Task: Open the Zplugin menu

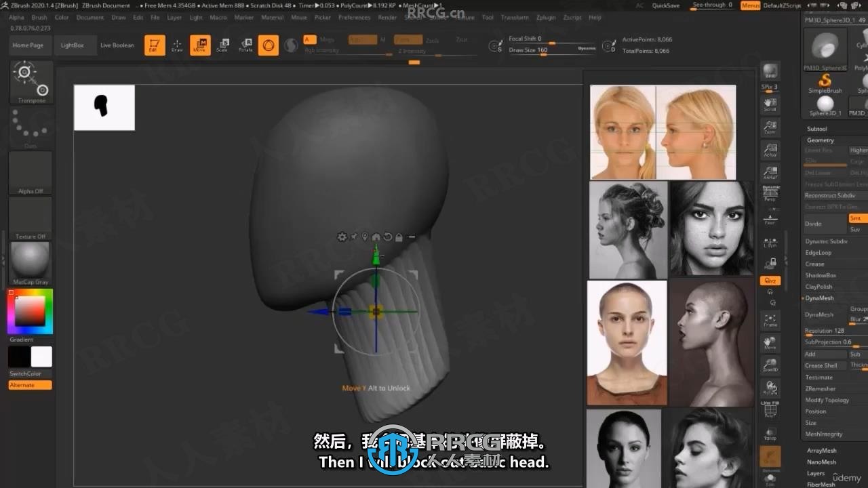Action: tap(546, 18)
